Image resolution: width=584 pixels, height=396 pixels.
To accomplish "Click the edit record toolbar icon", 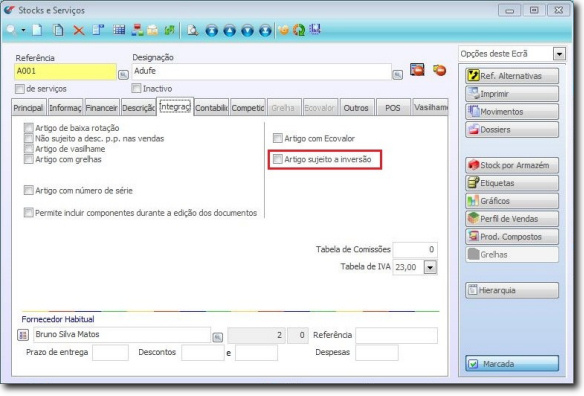I will point(98,30).
